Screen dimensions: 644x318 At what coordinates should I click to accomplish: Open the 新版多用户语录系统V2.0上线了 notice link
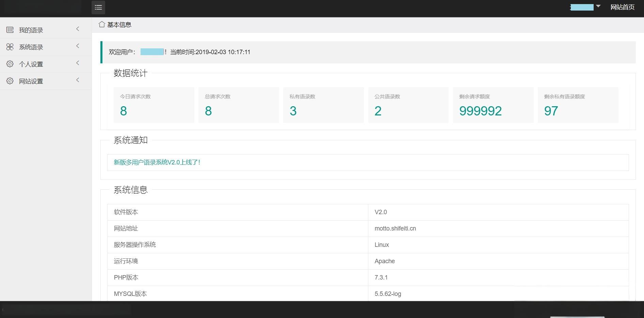[x=157, y=162]
